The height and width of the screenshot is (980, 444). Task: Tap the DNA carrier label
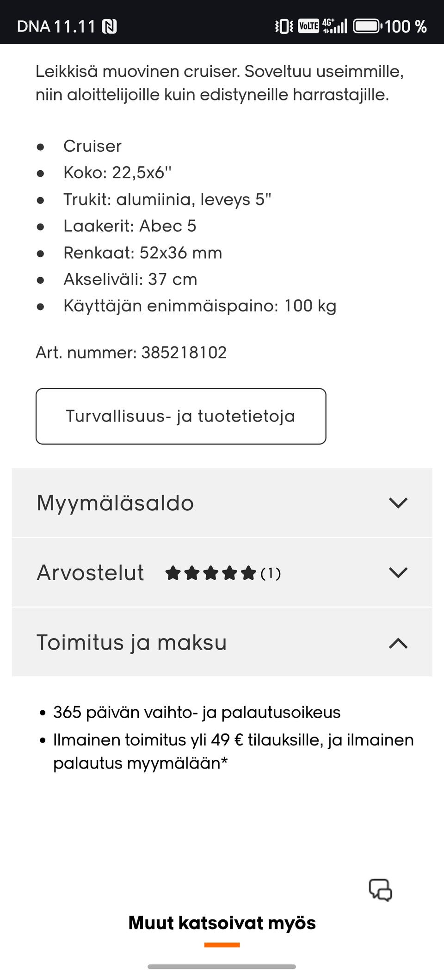coord(36,26)
